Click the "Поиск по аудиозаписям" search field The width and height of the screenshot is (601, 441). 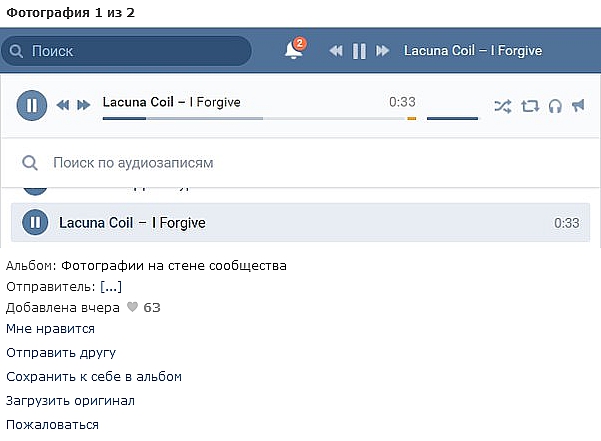(300, 162)
